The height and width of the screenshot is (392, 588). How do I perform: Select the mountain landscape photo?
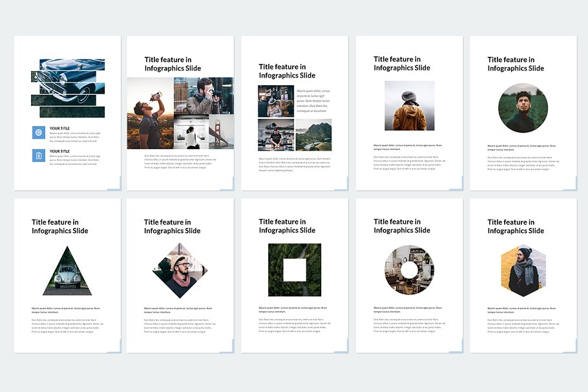[313, 135]
